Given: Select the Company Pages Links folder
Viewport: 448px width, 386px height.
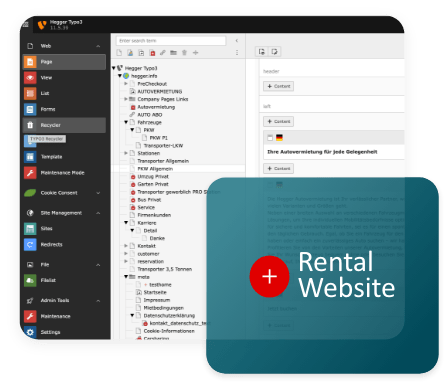Looking at the screenshot, I should point(163,99).
